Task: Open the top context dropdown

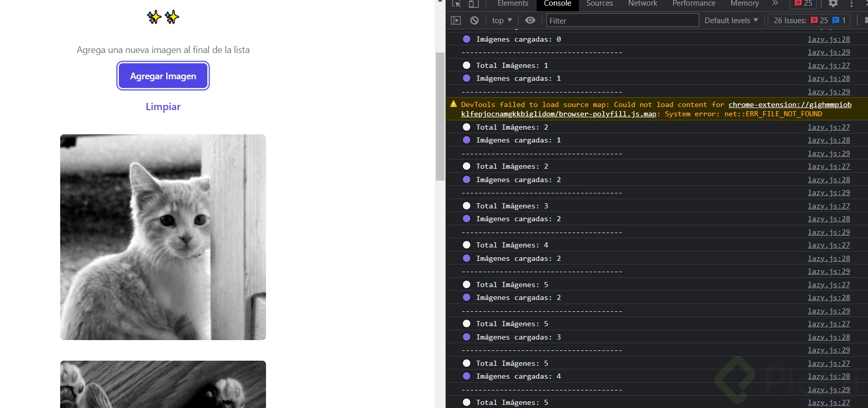Action: (x=502, y=21)
